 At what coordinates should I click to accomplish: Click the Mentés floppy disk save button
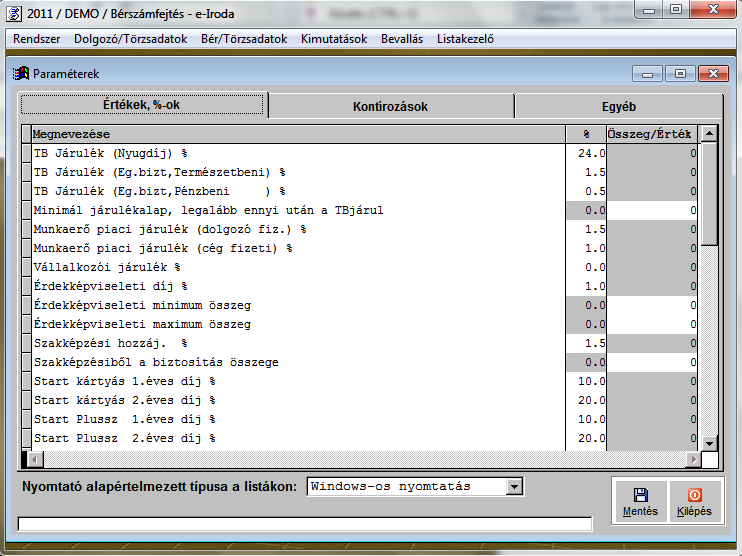pyautogui.click(x=640, y=500)
